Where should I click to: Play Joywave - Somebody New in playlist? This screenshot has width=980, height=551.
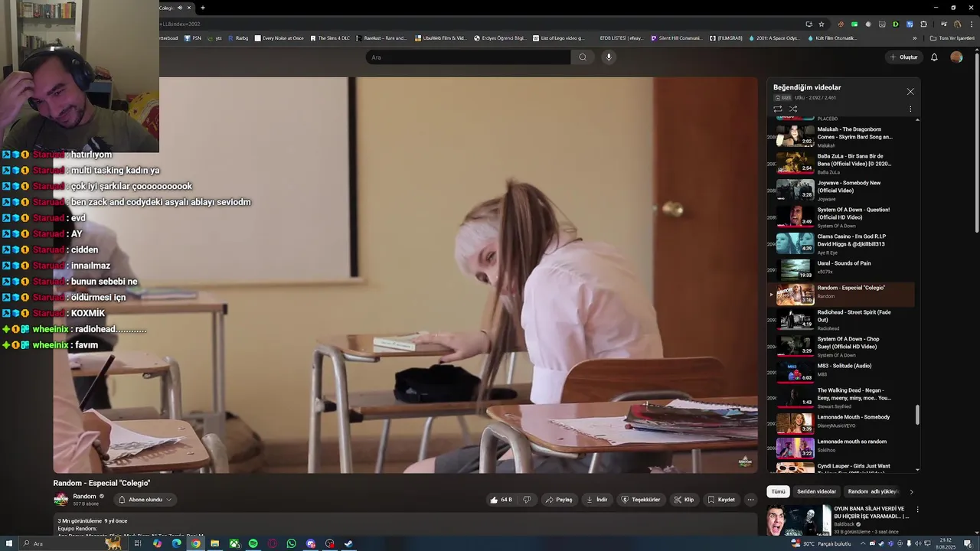coord(841,190)
